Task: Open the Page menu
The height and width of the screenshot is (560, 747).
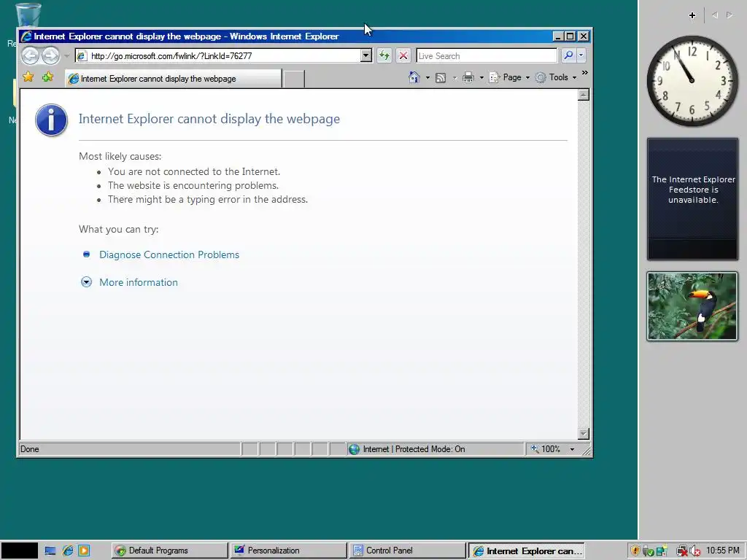Action: pyautogui.click(x=509, y=77)
